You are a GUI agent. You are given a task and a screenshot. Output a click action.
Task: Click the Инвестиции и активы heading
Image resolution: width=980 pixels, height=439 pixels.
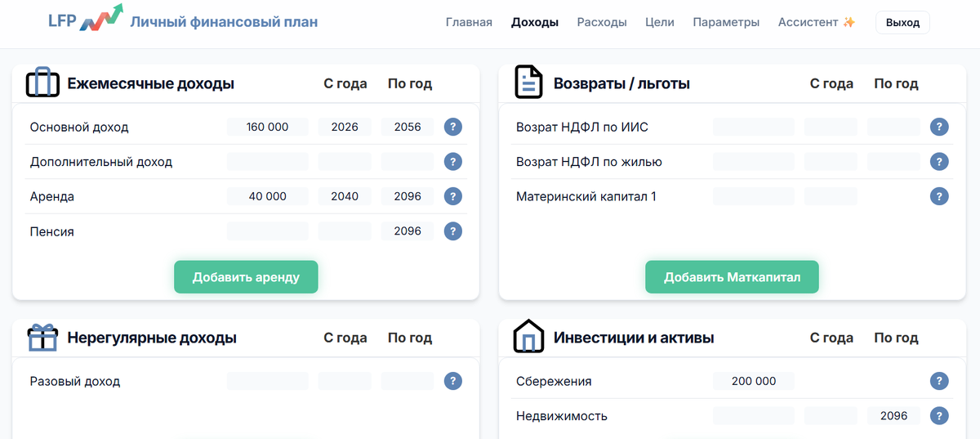point(634,338)
